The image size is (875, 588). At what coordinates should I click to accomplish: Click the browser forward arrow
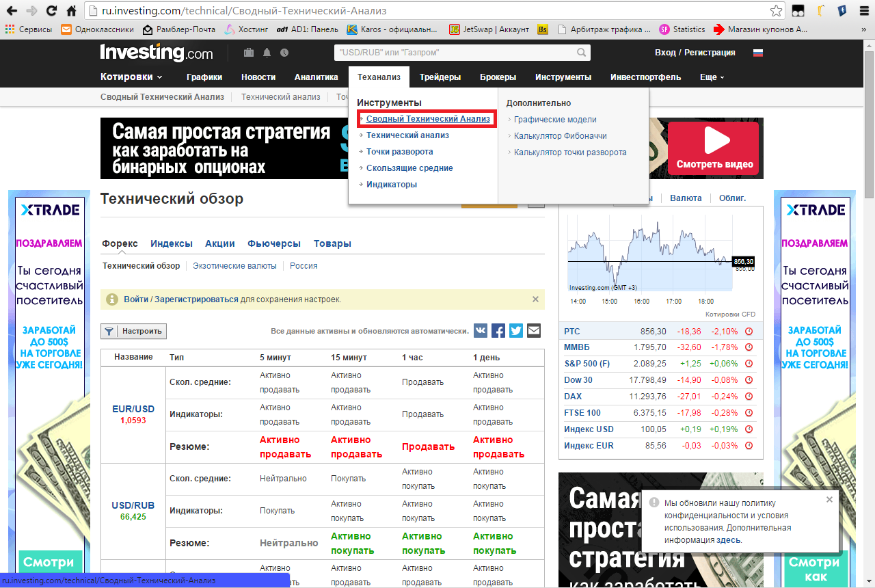pos(31,11)
